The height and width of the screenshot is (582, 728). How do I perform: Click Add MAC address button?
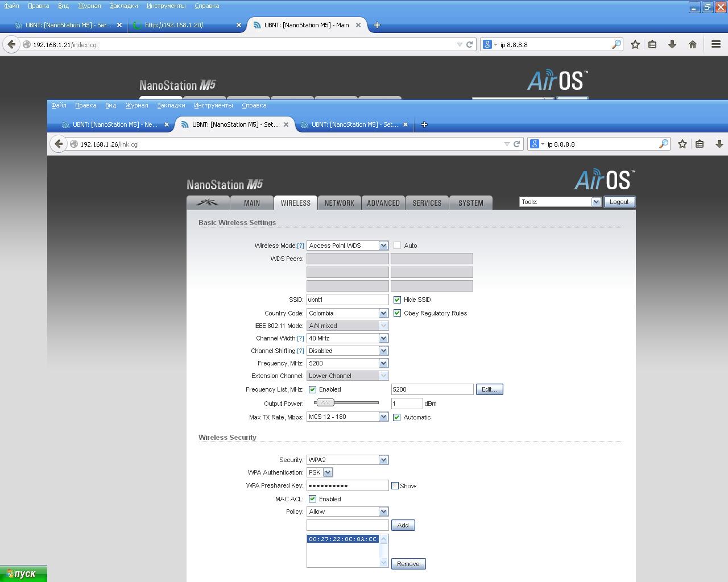click(403, 525)
